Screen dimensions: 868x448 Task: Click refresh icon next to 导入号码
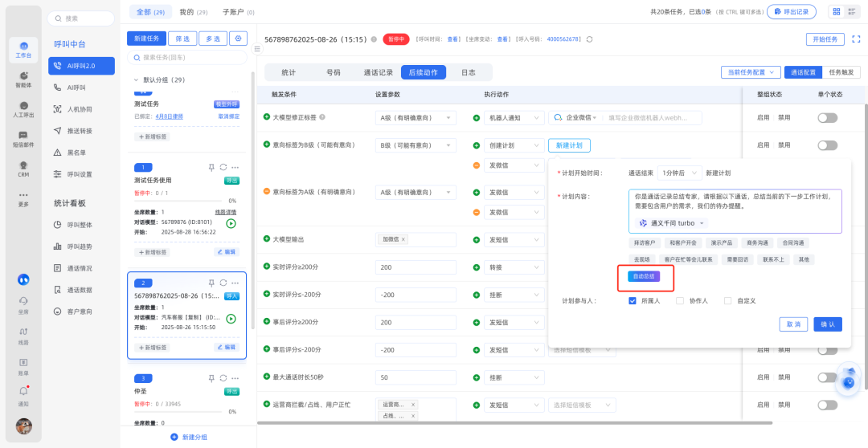click(589, 39)
